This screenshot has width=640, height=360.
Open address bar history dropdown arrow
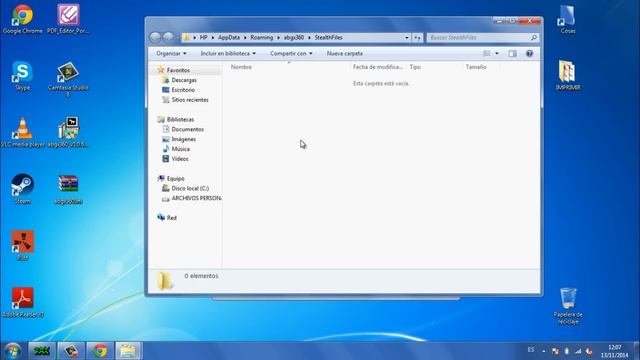point(407,38)
